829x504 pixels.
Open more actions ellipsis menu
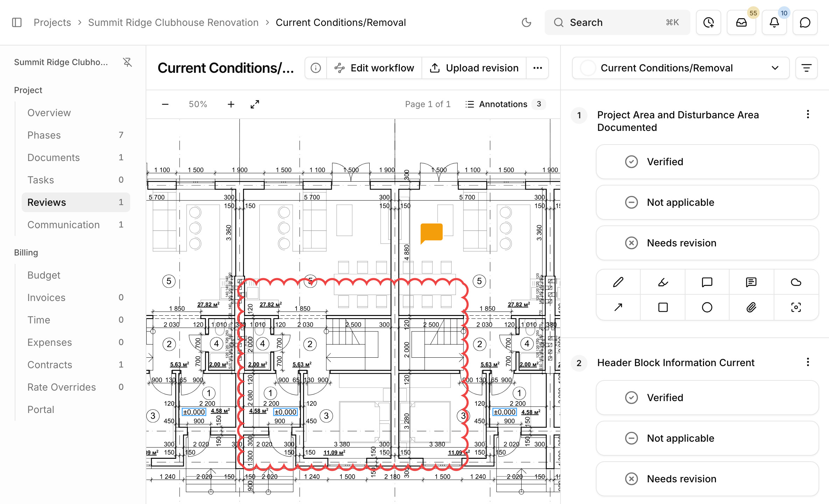coord(537,68)
